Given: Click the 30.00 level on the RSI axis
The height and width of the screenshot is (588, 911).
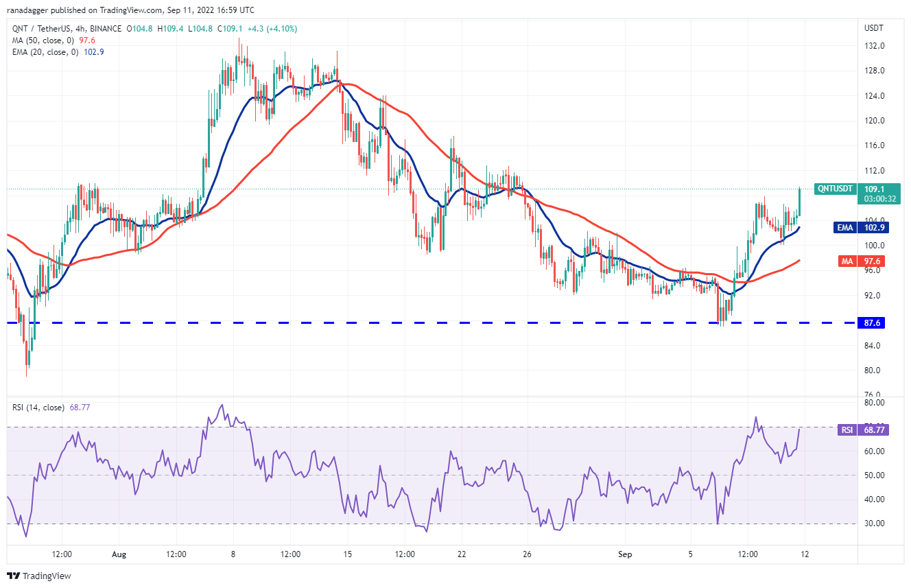Looking at the screenshot, I should 873,524.
